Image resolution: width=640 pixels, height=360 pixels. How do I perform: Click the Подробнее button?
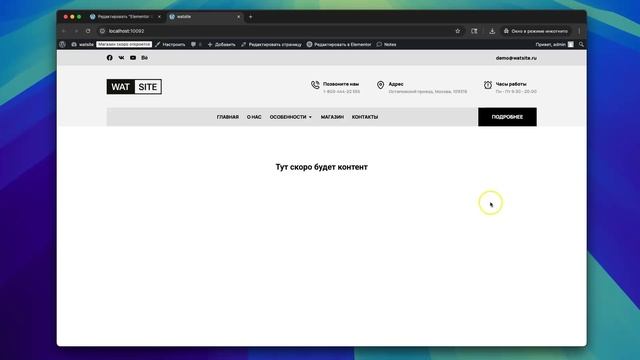click(x=507, y=117)
